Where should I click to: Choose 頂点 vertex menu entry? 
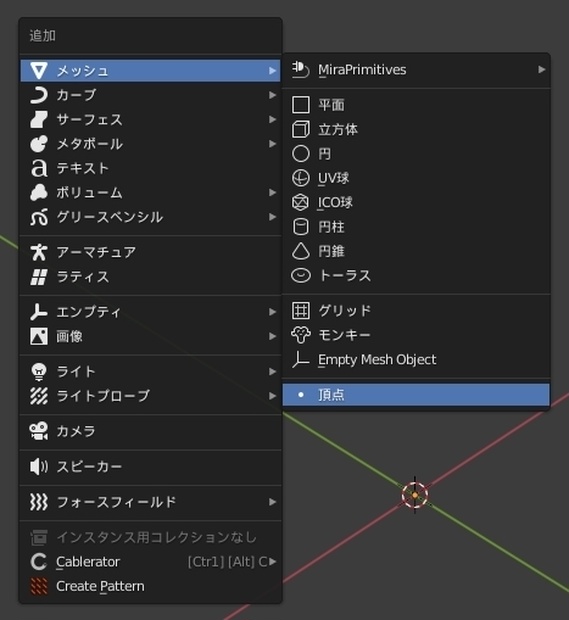416,395
